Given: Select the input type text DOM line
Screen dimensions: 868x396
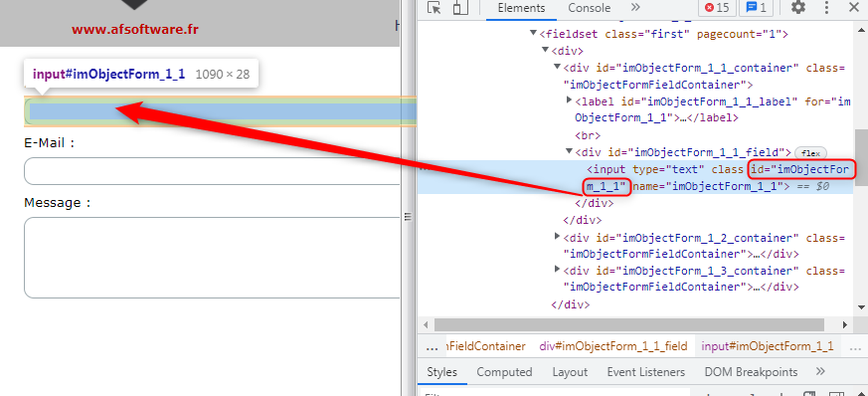Looking at the screenshot, I should 636,177.
